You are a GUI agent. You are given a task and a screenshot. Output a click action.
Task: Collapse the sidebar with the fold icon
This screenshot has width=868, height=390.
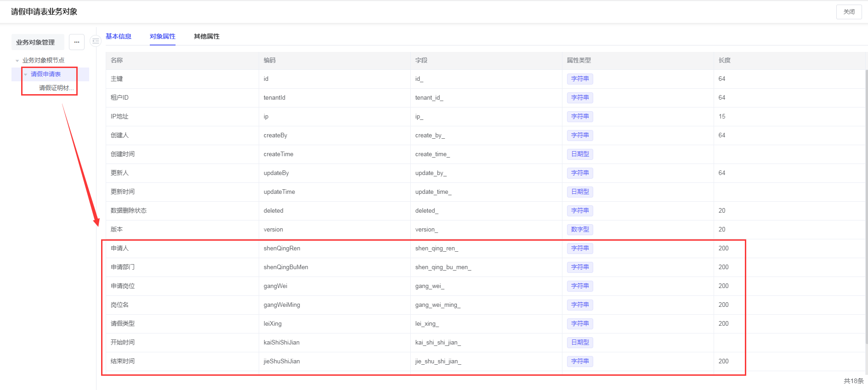click(x=95, y=41)
